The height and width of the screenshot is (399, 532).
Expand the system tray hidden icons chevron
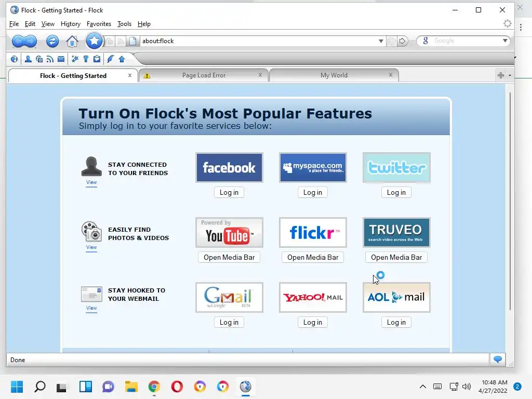423,387
